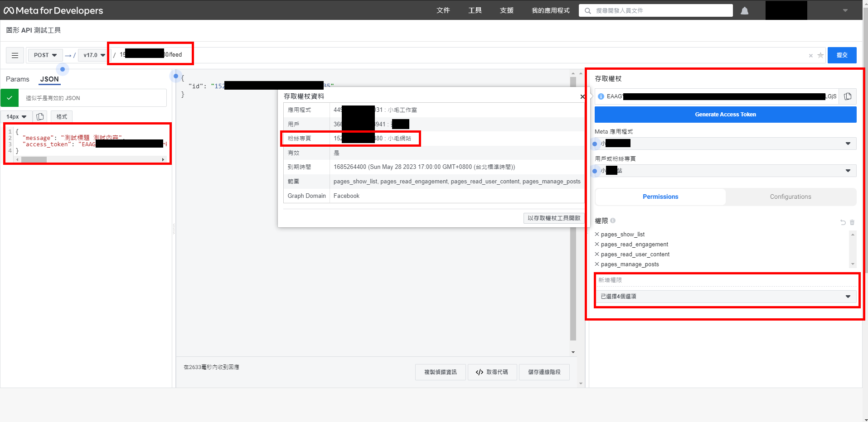
Task: Select the Configurations tab
Action: coord(790,197)
